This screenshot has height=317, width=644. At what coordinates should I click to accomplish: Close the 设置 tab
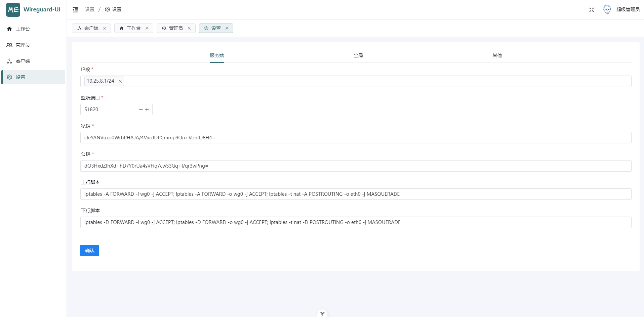point(227,29)
